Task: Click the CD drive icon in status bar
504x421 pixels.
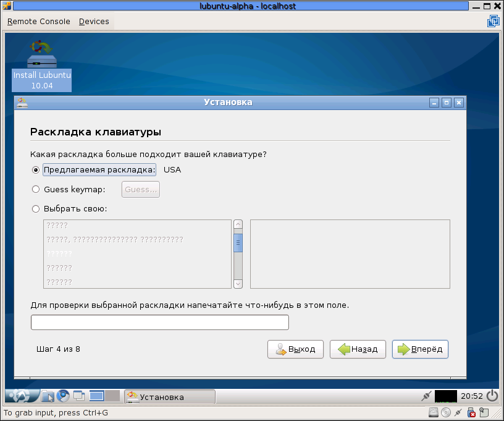Action: click(446, 412)
